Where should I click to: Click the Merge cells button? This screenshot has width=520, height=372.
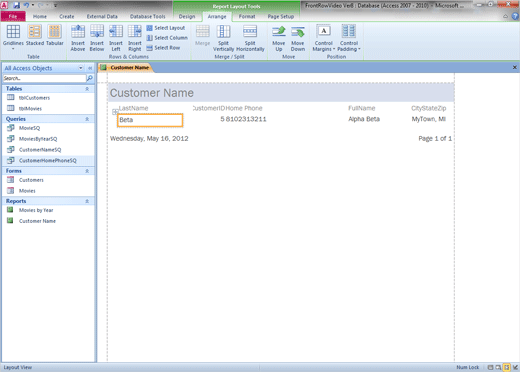click(202, 35)
